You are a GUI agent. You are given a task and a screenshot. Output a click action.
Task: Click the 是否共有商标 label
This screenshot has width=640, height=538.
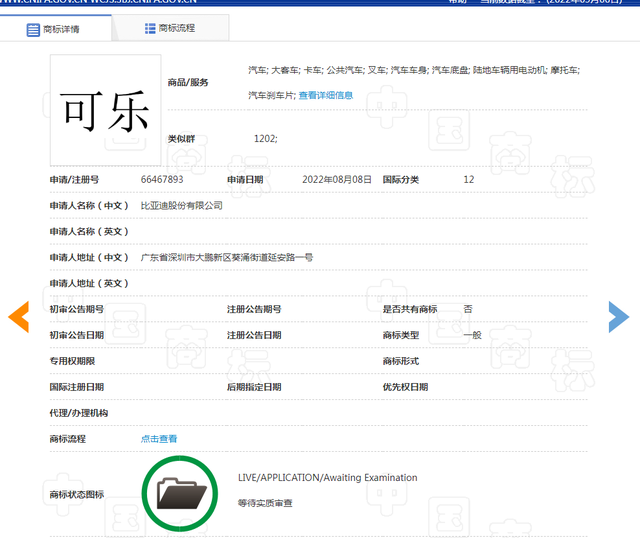[x=410, y=309]
